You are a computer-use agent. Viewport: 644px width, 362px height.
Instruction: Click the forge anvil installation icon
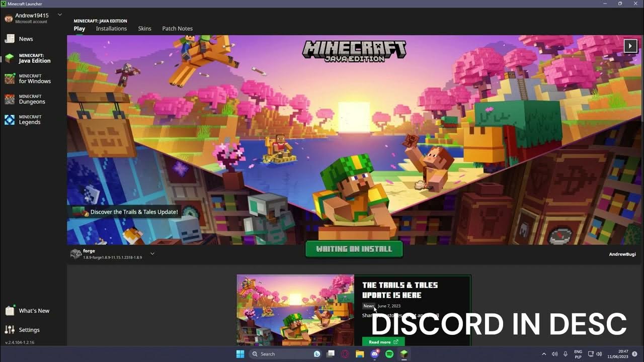[75, 254]
